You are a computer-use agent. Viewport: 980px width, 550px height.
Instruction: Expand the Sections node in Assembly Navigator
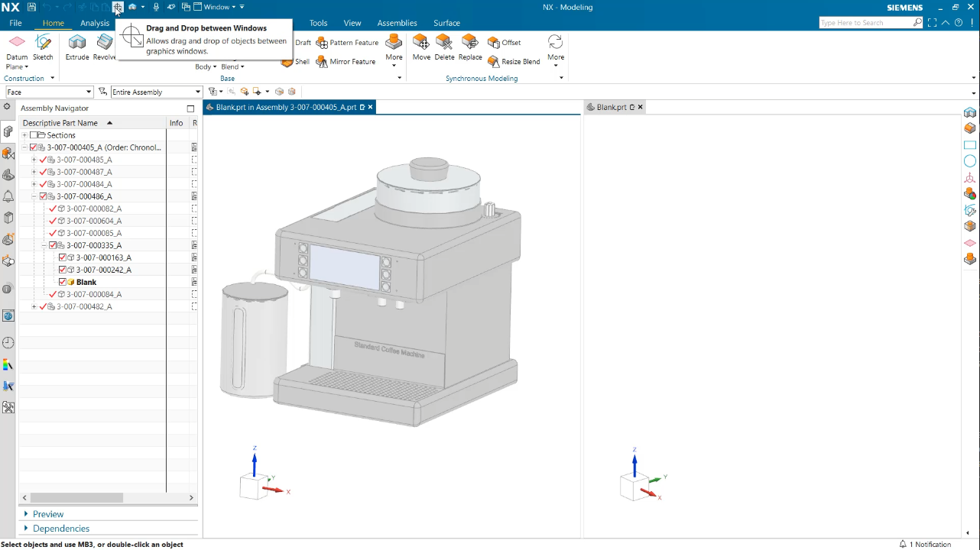(x=24, y=134)
